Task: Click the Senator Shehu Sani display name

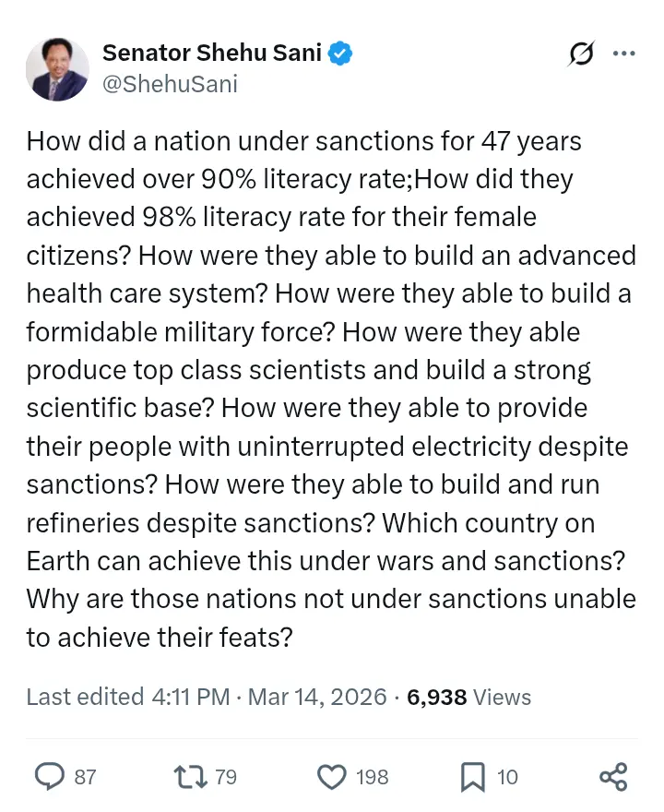Action: tap(211, 54)
